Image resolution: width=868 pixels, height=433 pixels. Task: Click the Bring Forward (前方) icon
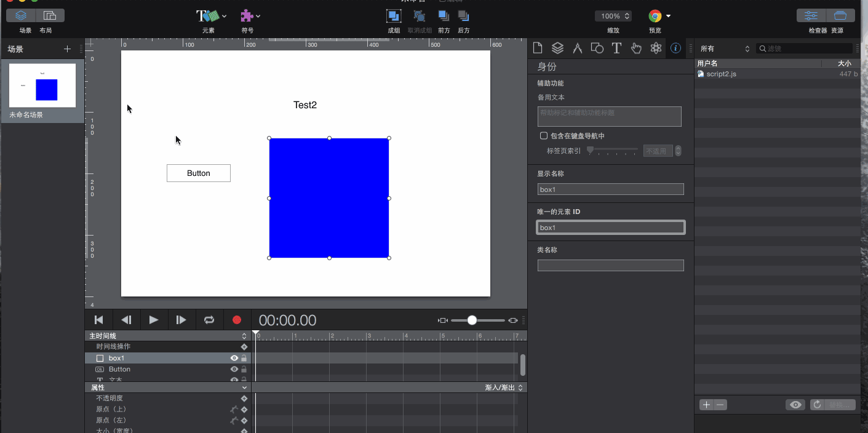[444, 16]
